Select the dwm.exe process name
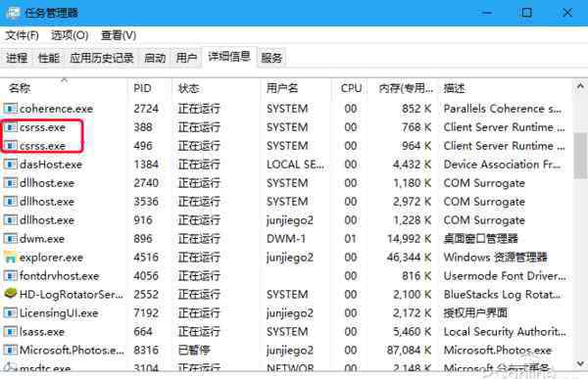This screenshot has width=588, height=379. tap(42, 239)
